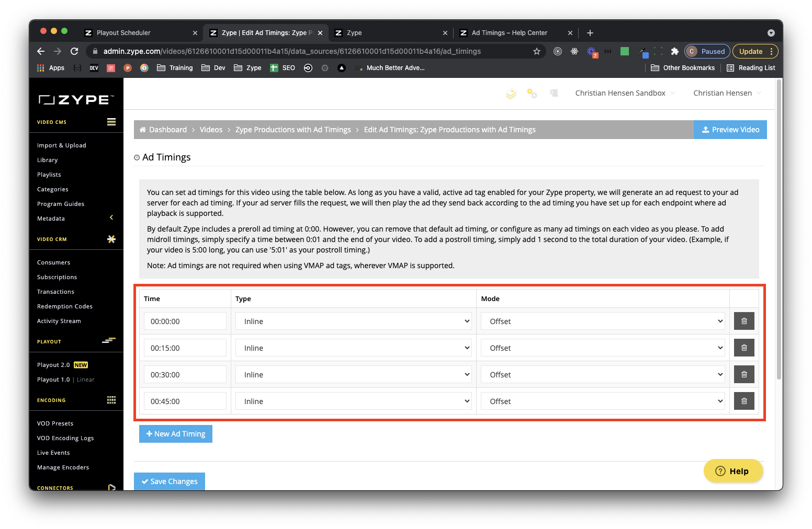Open Program Guides in the sidebar
The width and height of the screenshot is (812, 529).
pyautogui.click(x=61, y=204)
